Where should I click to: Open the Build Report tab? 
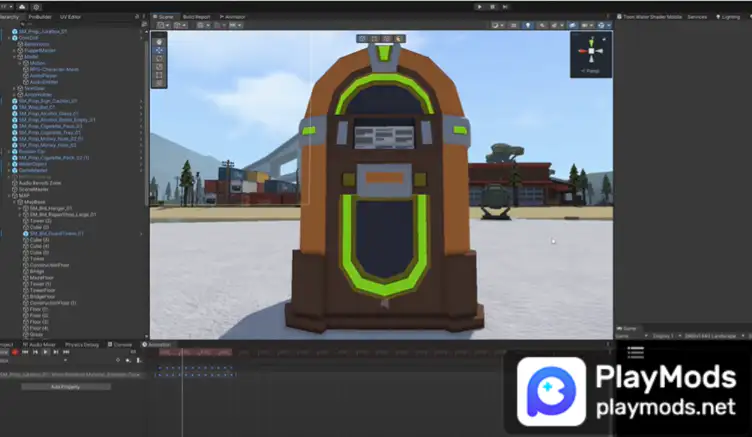pos(196,17)
